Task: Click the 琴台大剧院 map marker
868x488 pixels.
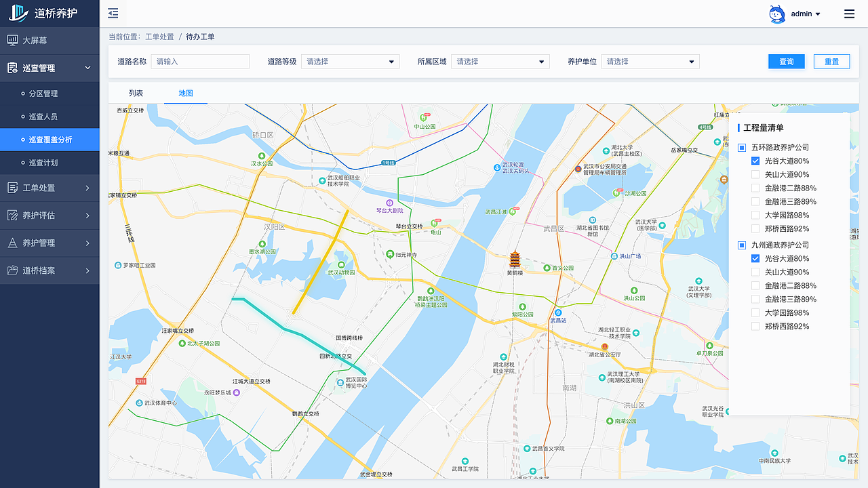Action: point(389,202)
